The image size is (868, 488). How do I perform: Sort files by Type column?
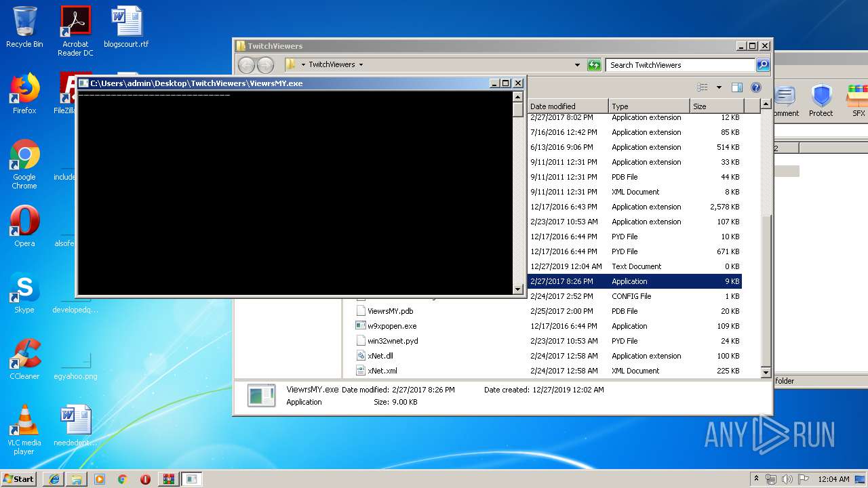tap(649, 106)
